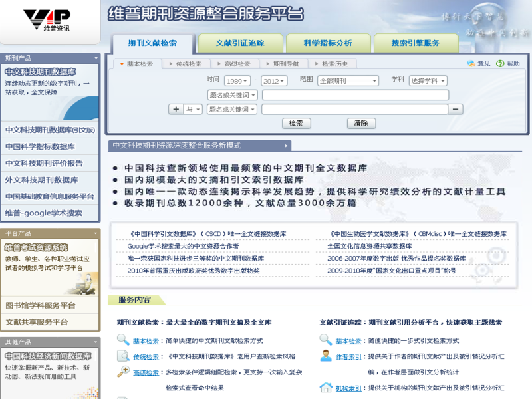Click the plus icon to add search row
Image resolution: width=532 pixels, height=399 pixels.
[x=176, y=109]
